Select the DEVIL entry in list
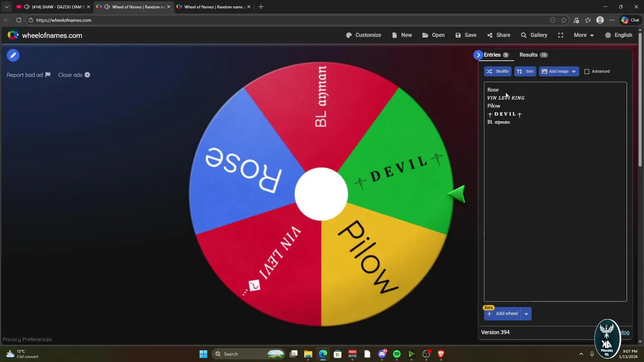Viewport: 644px width, 362px height. click(x=505, y=114)
